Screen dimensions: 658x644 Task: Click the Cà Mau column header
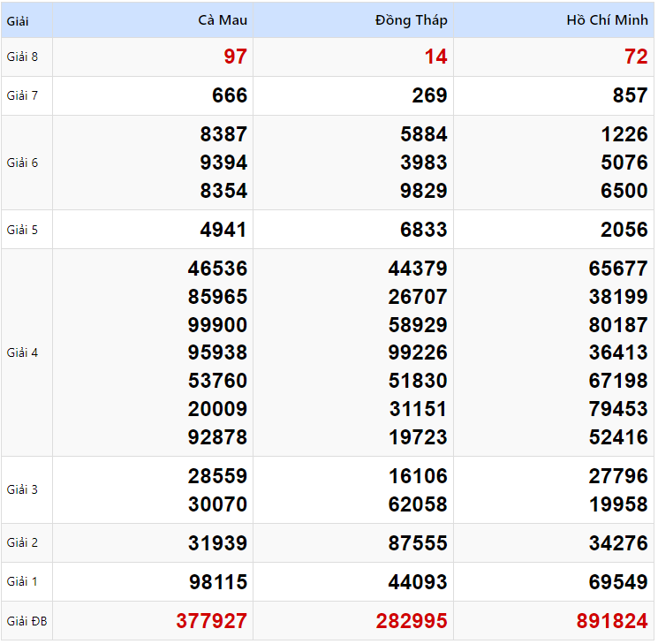pos(222,20)
